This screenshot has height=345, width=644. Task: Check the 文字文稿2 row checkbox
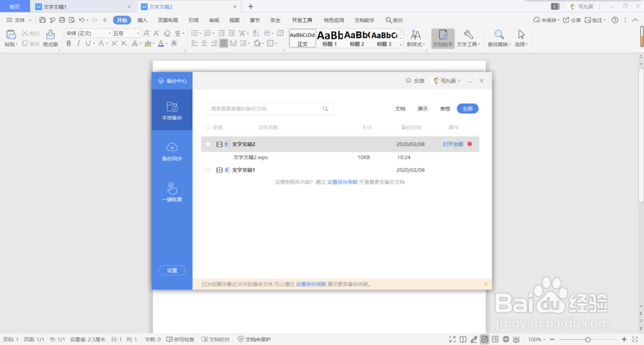[208, 144]
